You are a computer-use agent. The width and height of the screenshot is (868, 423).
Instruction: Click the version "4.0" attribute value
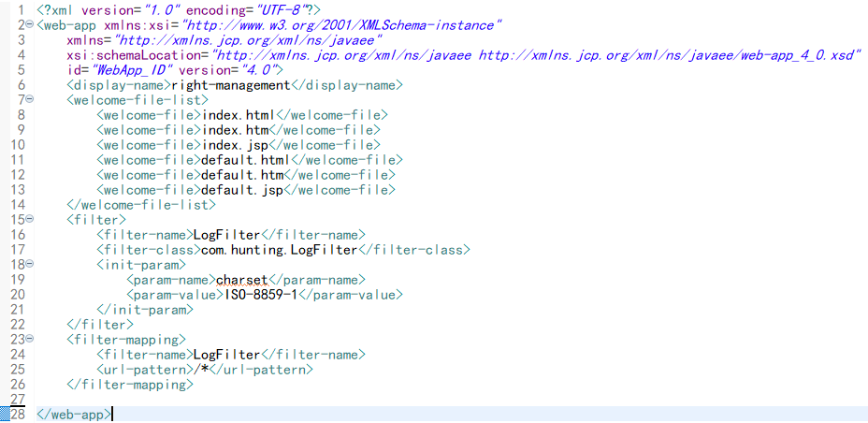(x=259, y=70)
